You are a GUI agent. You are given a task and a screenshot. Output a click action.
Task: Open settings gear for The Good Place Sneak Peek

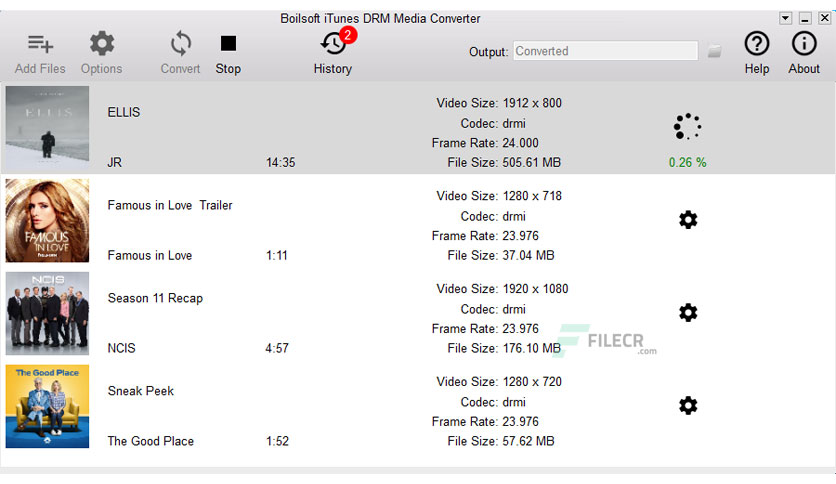click(688, 405)
